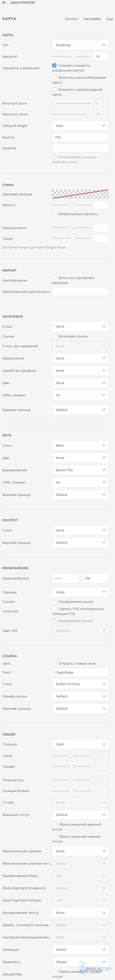The height and width of the screenshot is (980, 115).
Task: Click the back arrow next to Конструктор
Action: 5,3
